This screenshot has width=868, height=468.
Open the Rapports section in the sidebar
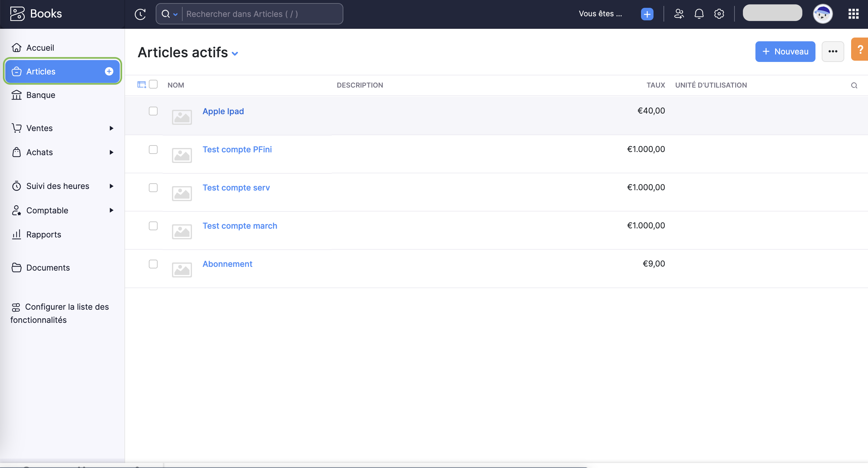[x=43, y=234]
